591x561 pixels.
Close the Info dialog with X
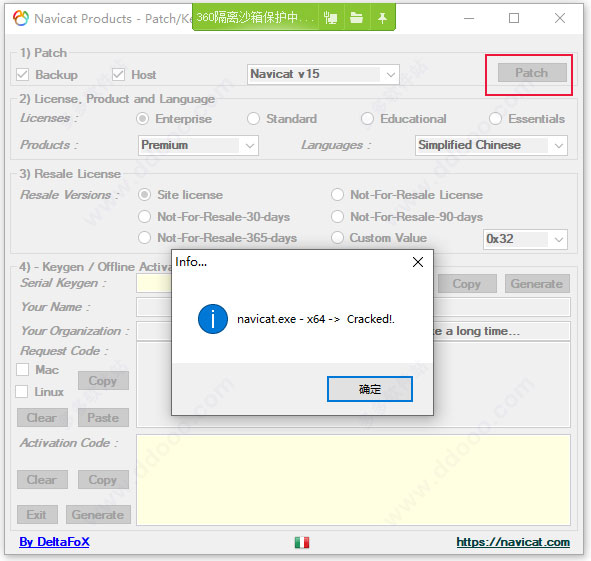pyautogui.click(x=418, y=262)
